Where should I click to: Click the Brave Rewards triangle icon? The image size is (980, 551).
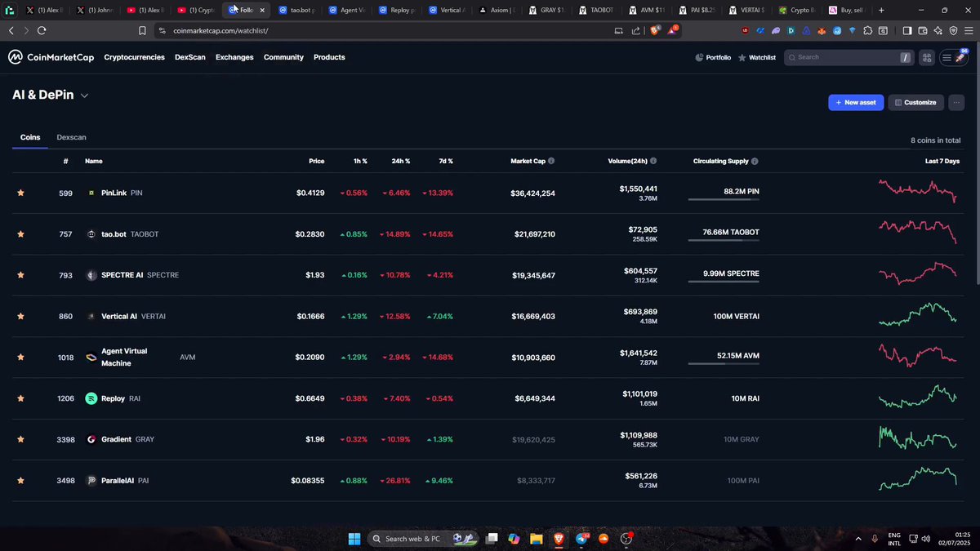pos(673,30)
